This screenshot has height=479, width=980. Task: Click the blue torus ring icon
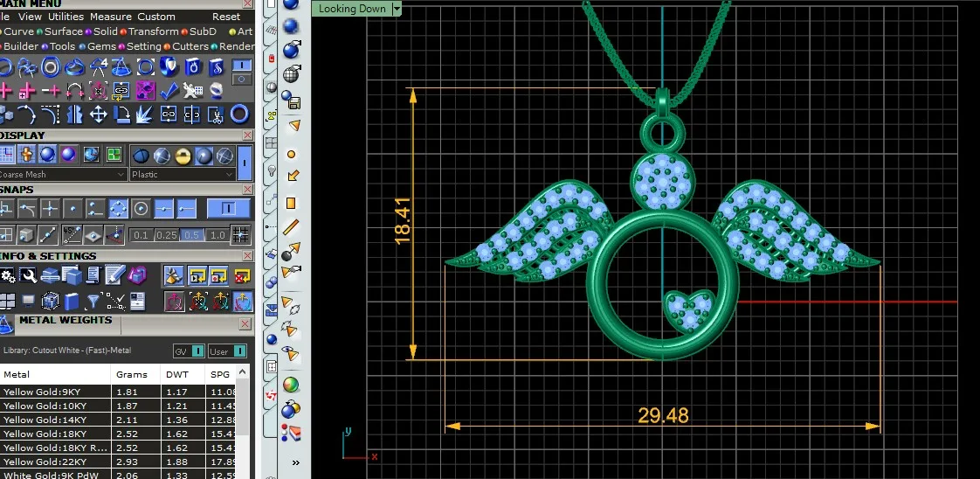pyautogui.click(x=239, y=115)
